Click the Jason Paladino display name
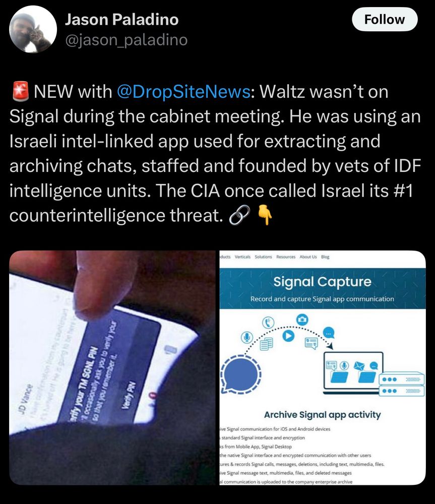Image resolution: width=435 pixels, height=504 pixels. click(x=121, y=19)
